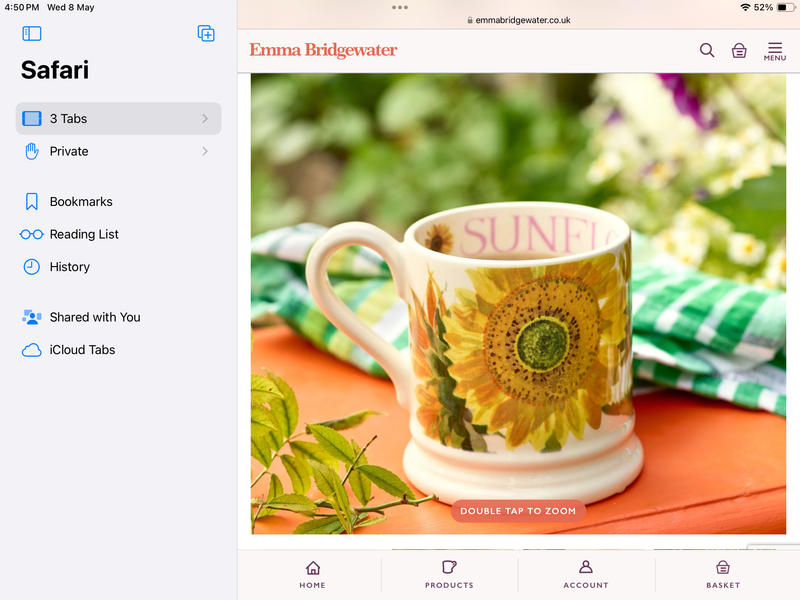Open the iCloud Tabs label
Viewport: 800px width, 600px height.
82,350
